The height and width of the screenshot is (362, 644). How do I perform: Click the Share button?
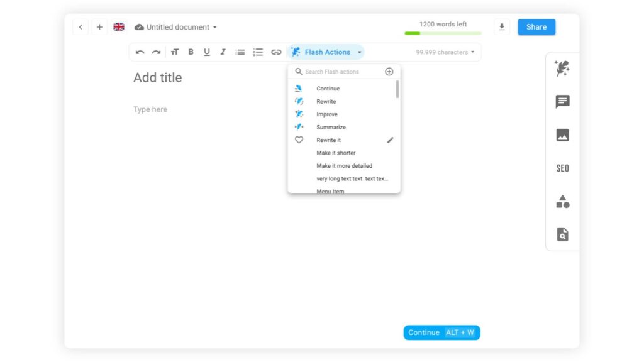(x=536, y=27)
